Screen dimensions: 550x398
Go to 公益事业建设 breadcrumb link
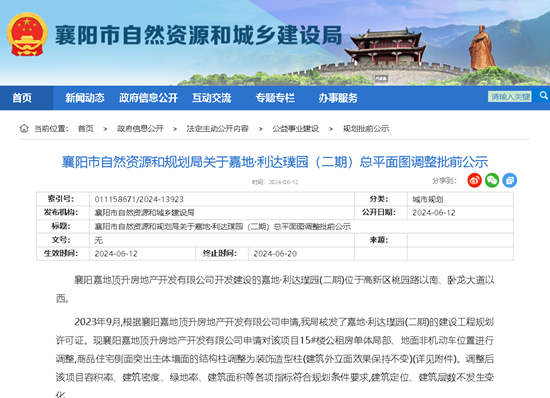[x=295, y=129]
